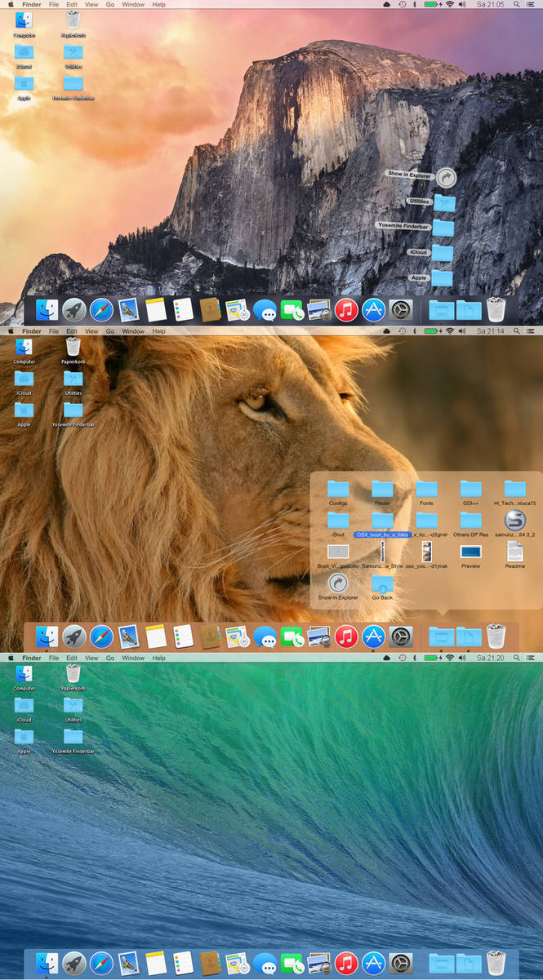Open the Readme document in the stack grid
Image resolution: width=543 pixels, height=980 pixels.
click(514, 552)
